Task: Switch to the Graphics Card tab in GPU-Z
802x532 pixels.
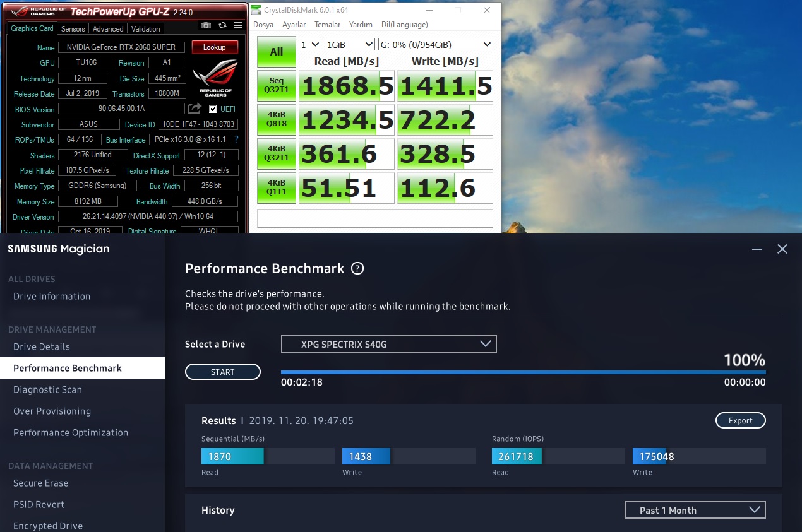Action: tap(32, 28)
